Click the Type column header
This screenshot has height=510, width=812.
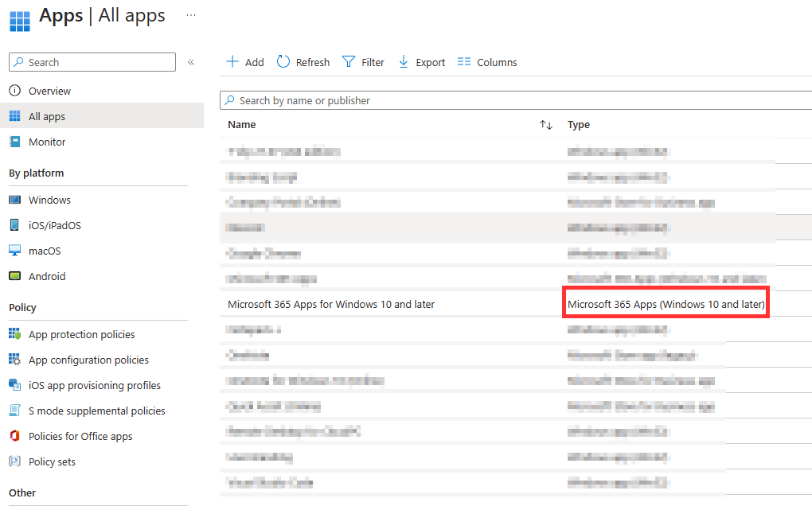point(579,125)
